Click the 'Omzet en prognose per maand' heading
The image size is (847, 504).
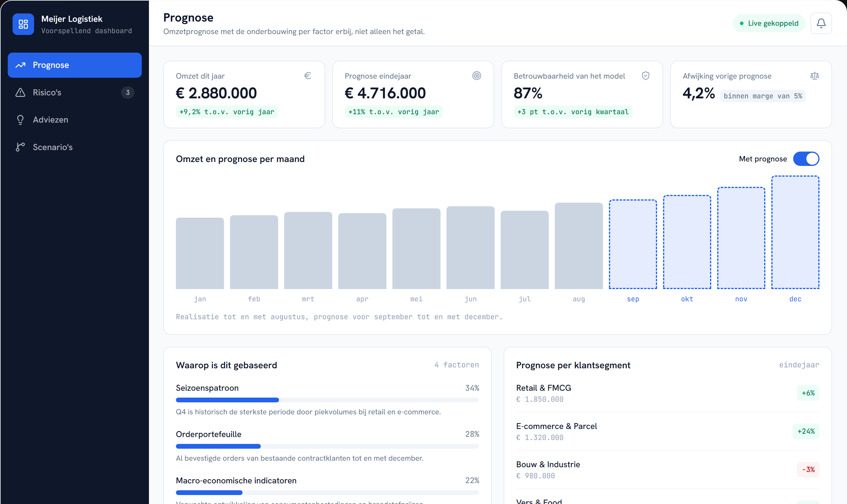(x=240, y=159)
